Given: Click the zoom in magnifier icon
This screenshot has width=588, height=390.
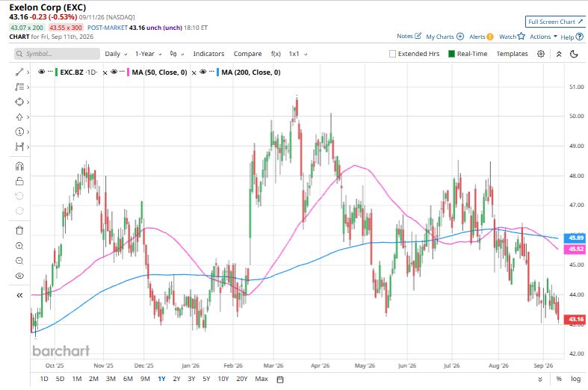Looking at the screenshot, I should (19, 246).
